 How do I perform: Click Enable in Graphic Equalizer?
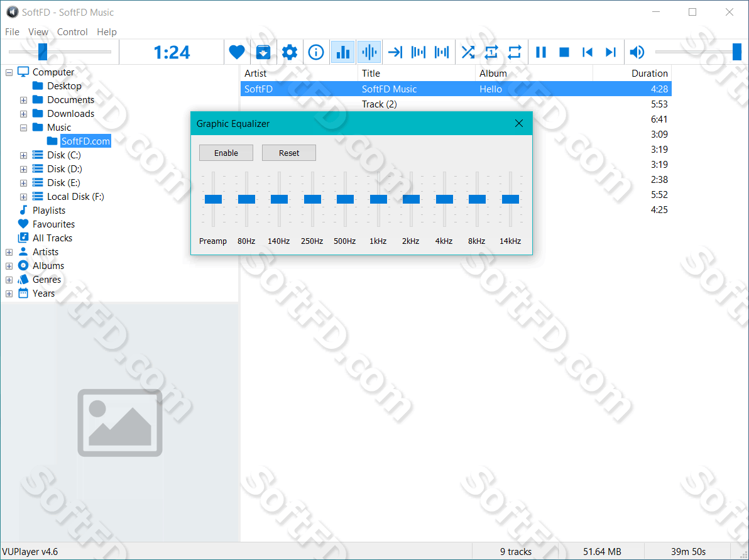click(x=226, y=153)
